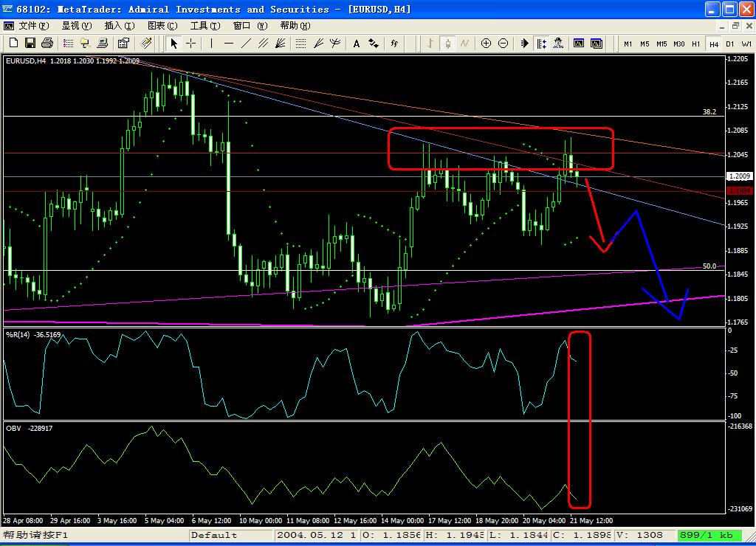756x546 pixels.
Task: Select the Fibonacci Fan tool
Action: 318,44
